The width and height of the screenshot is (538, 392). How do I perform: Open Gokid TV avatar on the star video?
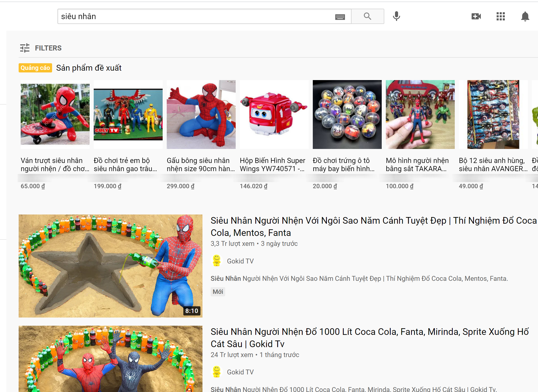[217, 261]
